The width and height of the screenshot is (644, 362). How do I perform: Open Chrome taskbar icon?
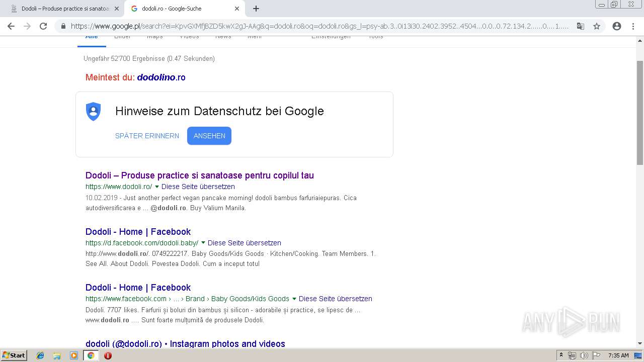click(x=91, y=355)
